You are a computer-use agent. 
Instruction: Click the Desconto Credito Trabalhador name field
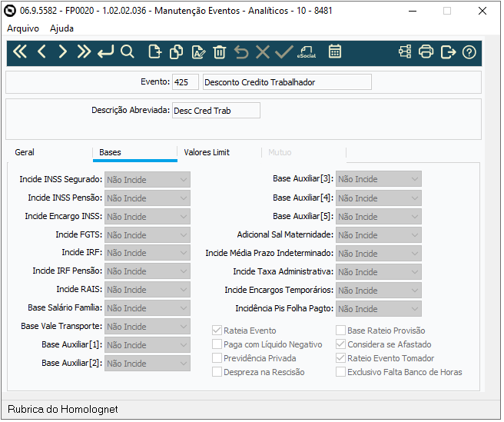pyautogui.click(x=287, y=82)
